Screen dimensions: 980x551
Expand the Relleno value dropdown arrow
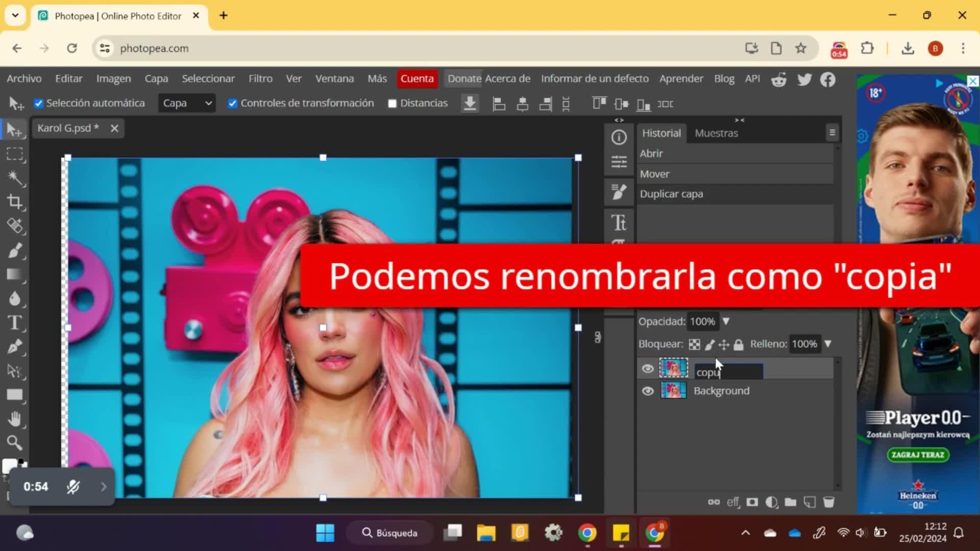coord(828,344)
